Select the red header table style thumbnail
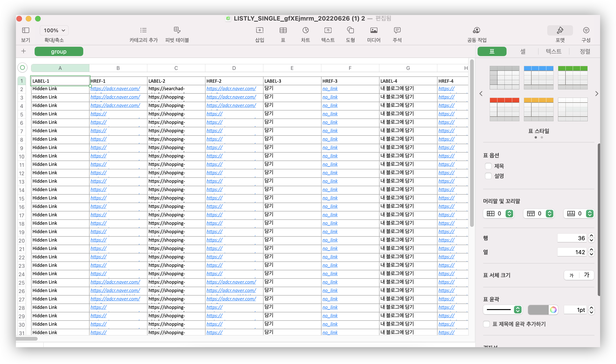This screenshot has height=364, width=616. point(504,109)
